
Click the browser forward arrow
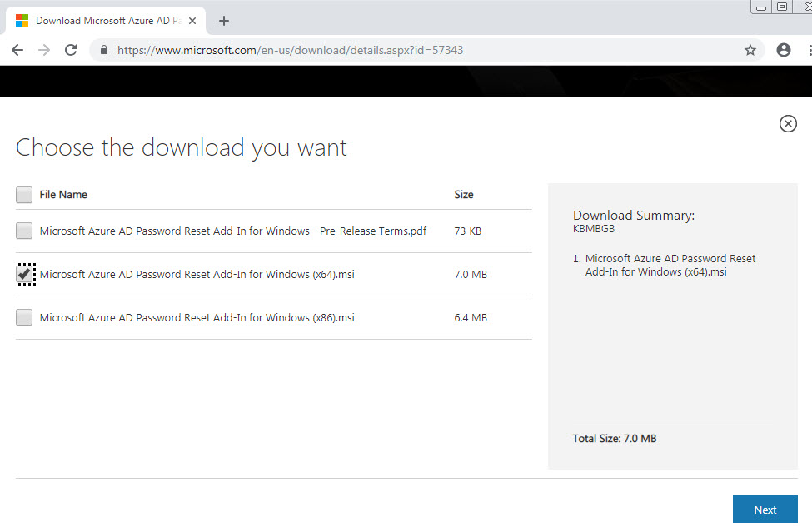[44, 50]
